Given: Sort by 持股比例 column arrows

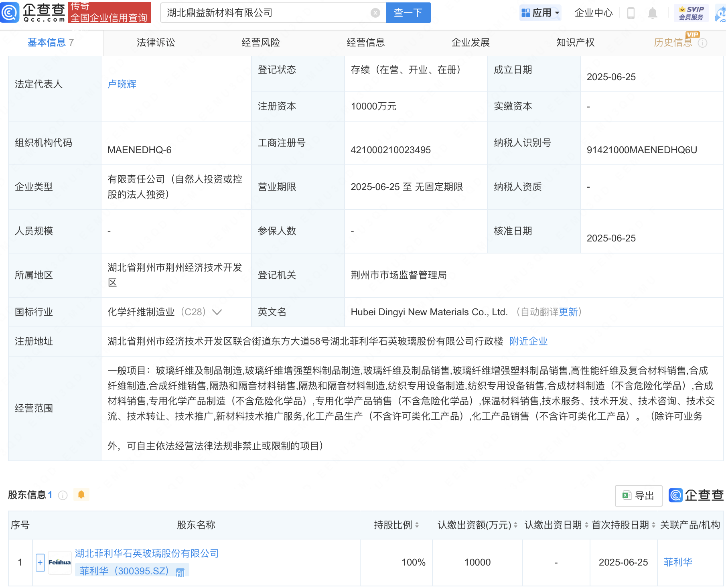Looking at the screenshot, I should pos(417,525).
